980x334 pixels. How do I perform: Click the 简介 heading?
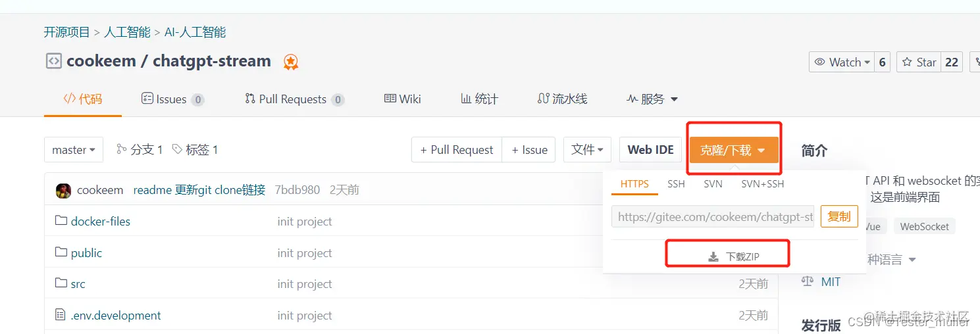click(x=814, y=151)
